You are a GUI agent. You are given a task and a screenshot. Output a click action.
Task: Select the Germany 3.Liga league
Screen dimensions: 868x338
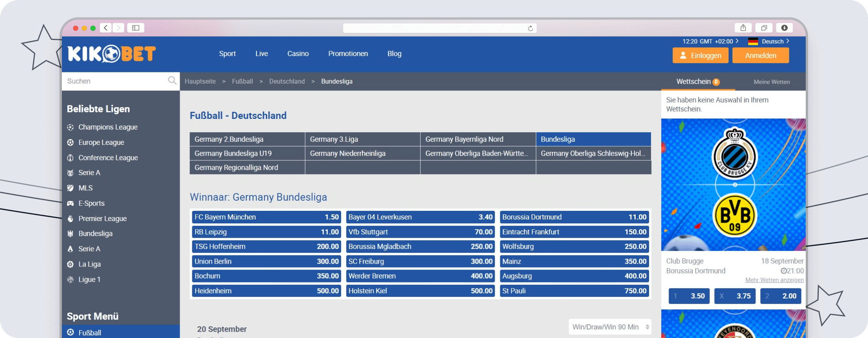363,139
